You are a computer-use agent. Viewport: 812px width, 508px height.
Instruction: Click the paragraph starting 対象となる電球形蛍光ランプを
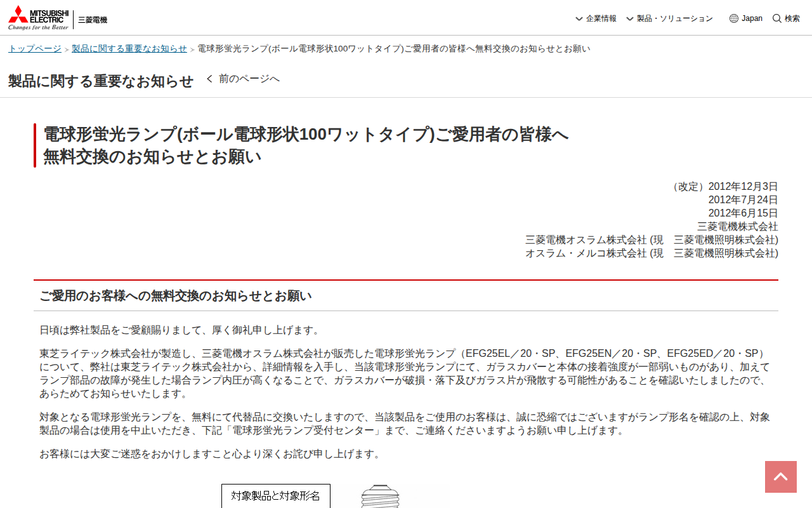(405, 424)
